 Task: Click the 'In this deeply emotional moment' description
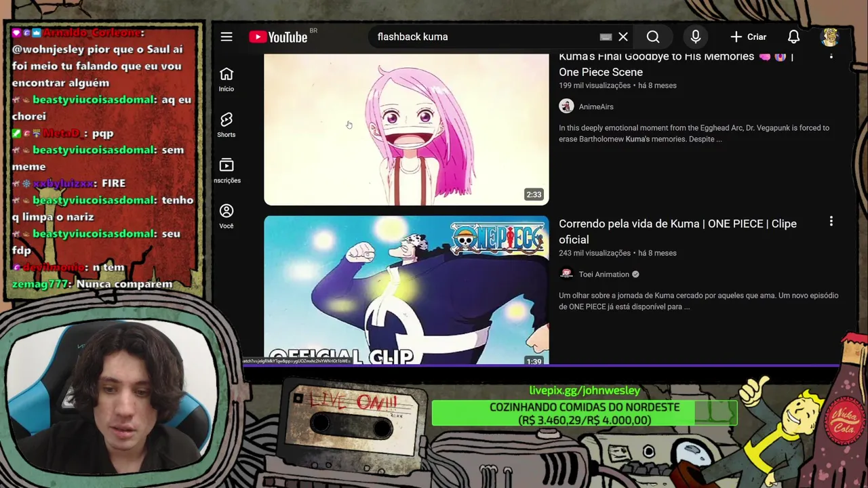click(x=694, y=133)
